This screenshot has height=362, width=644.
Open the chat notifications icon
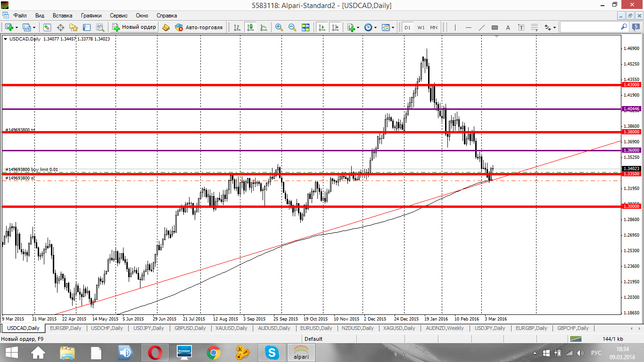coord(637,27)
